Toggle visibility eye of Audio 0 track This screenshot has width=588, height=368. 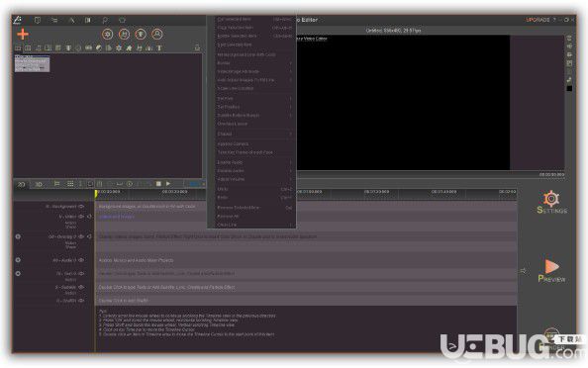pos(81,260)
